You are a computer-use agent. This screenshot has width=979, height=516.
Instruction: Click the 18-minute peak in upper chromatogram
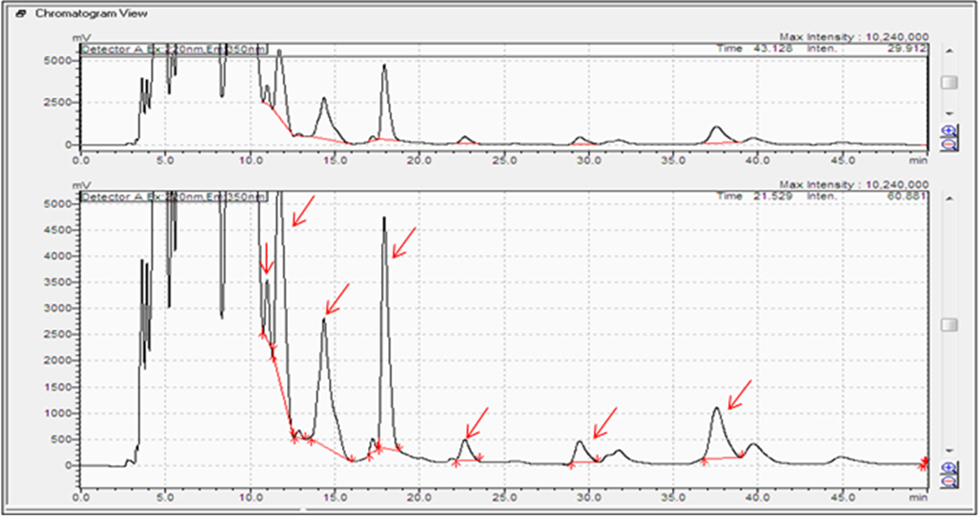pyautogui.click(x=384, y=67)
